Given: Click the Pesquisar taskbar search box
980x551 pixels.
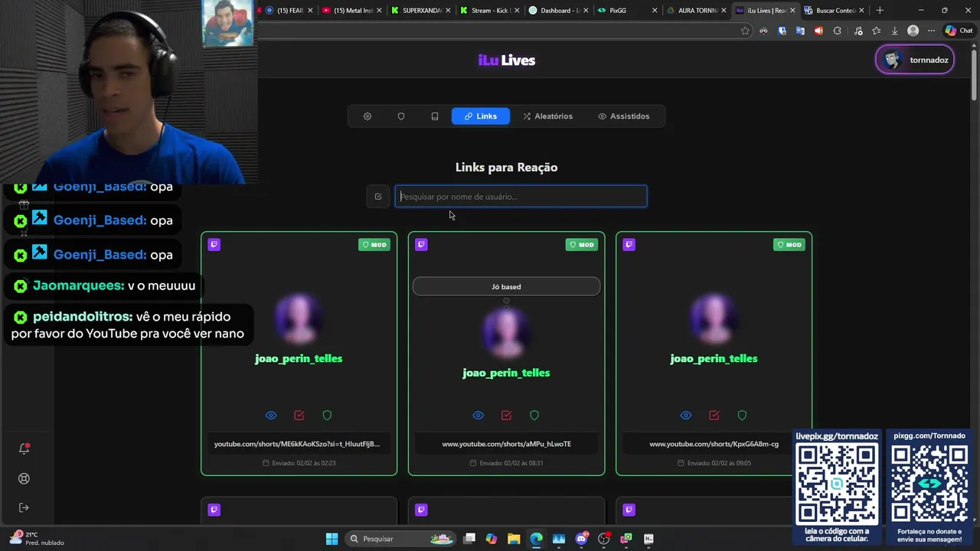Looking at the screenshot, I should [400, 539].
